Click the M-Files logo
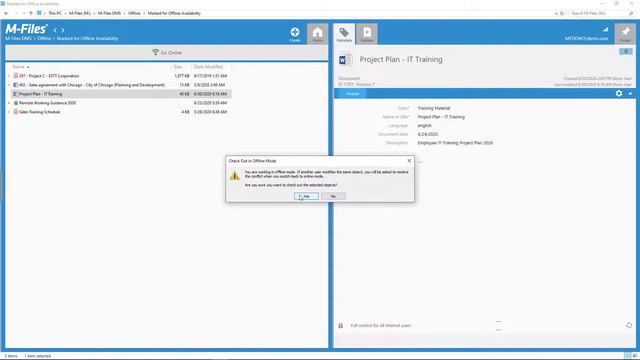Viewport: 640px width, 360px height. (x=26, y=29)
